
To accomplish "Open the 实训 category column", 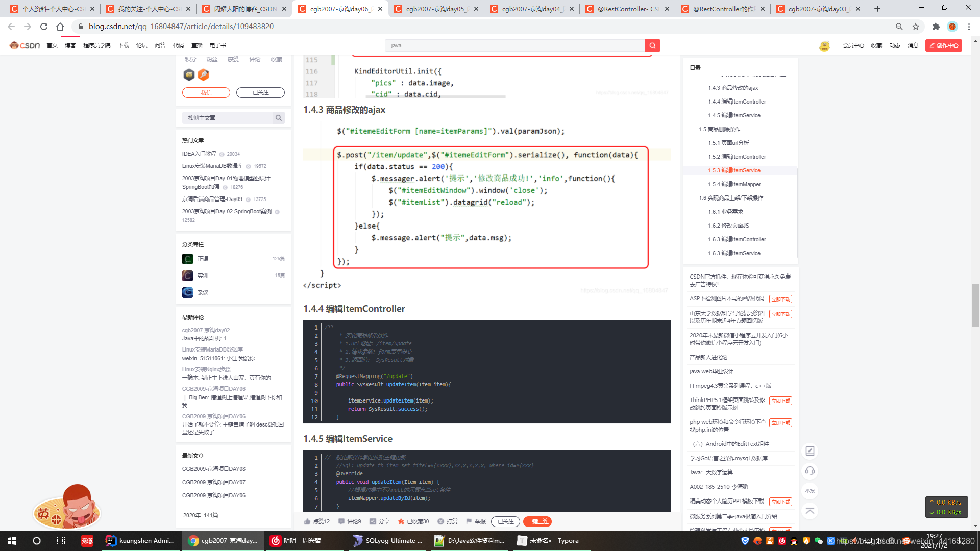I will (x=203, y=275).
